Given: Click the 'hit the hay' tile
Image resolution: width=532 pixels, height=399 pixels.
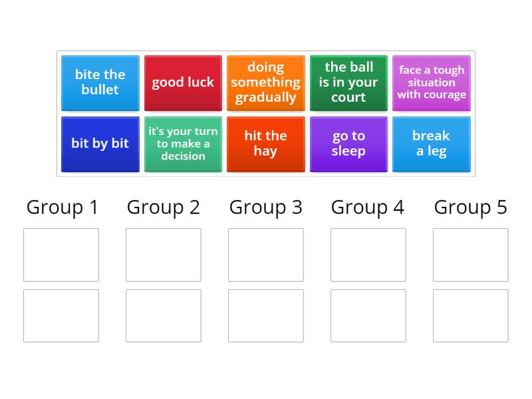Looking at the screenshot, I should click(x=266, y=144).
